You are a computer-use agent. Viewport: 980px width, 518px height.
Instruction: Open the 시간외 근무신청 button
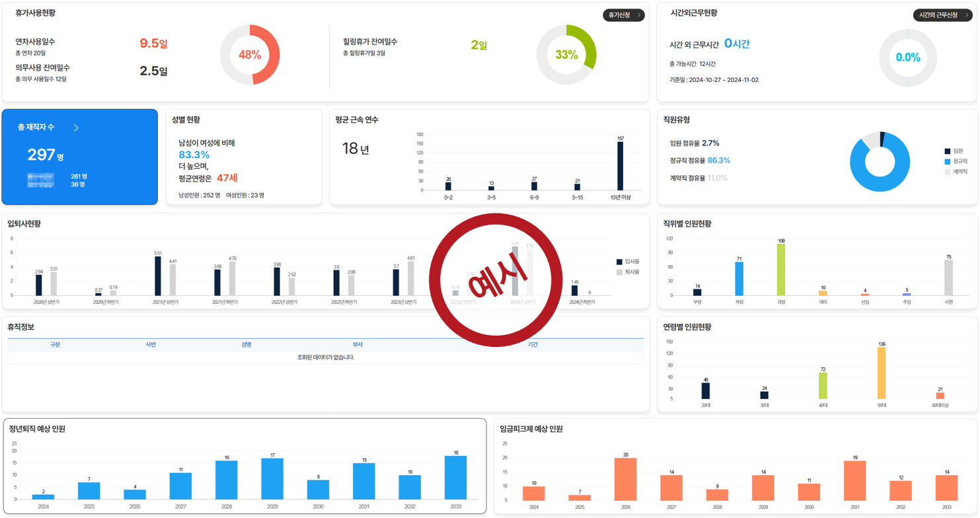(943, 15)
